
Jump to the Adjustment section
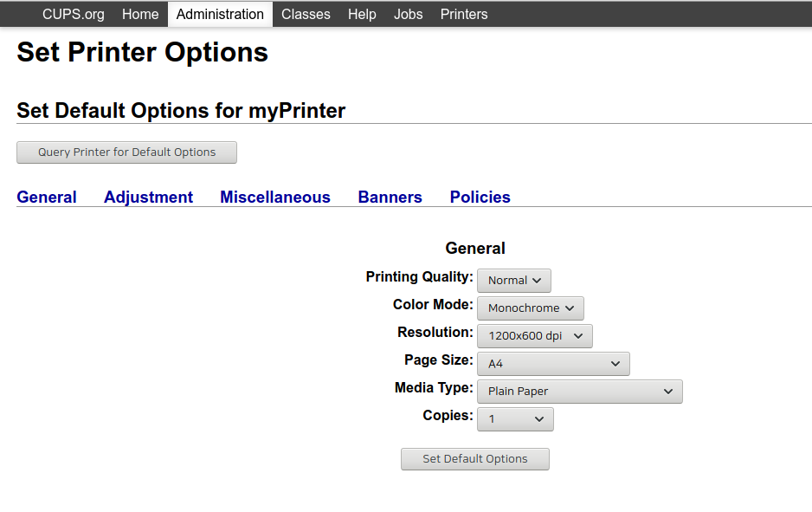click(x=148, y=198)
